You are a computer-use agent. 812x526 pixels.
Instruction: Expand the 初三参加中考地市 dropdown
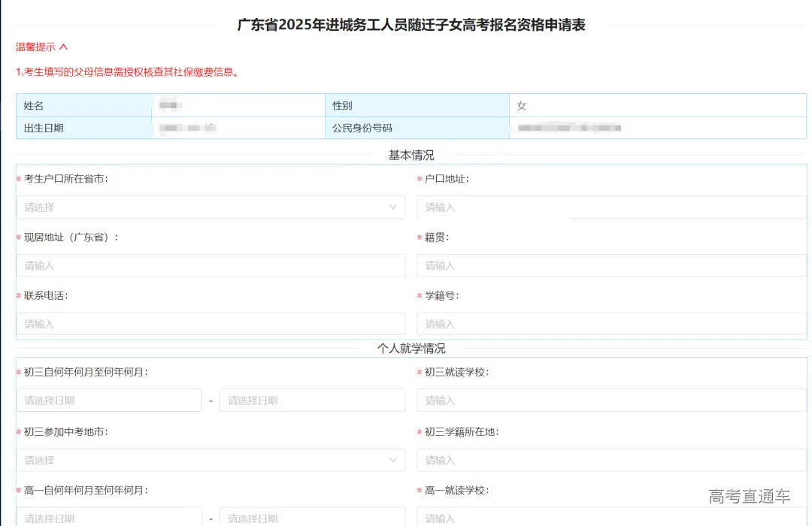tap(203, 460)
